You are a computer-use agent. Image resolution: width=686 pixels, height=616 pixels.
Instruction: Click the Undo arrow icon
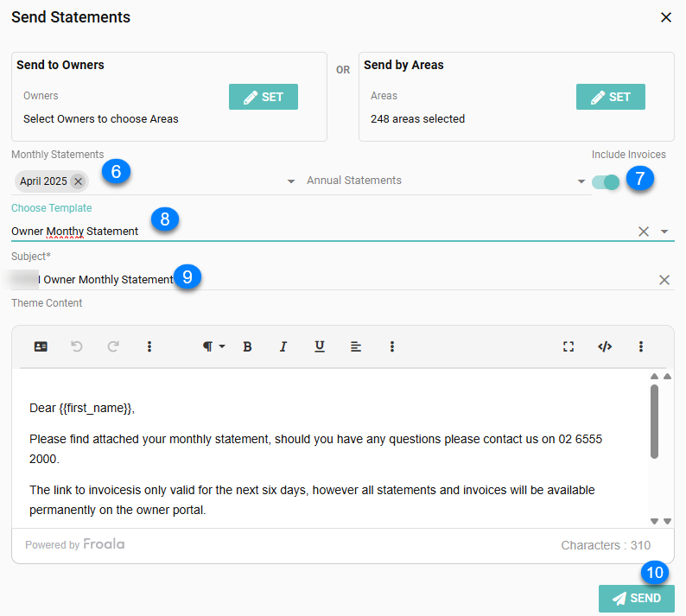[77, 346]
